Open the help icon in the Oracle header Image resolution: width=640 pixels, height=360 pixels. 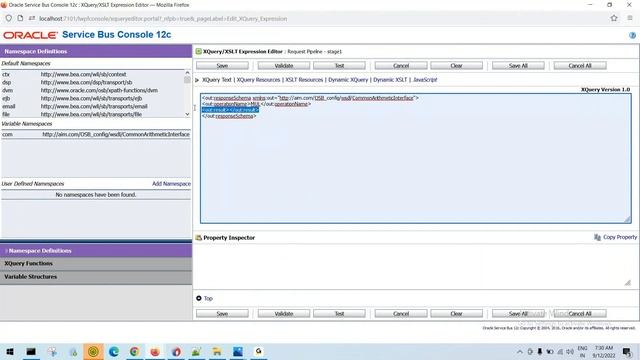coord(632,35)
